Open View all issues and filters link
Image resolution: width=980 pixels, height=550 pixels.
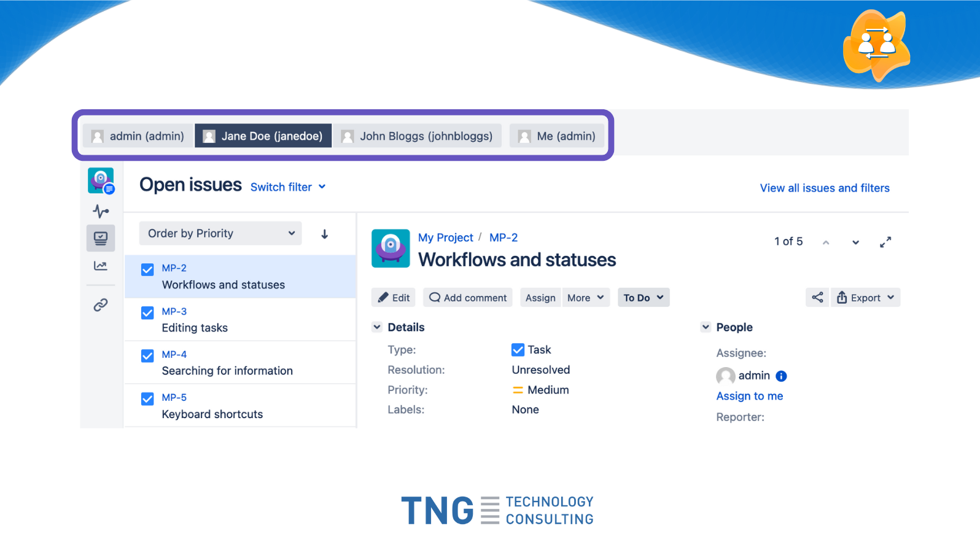(x=825, y=188)
